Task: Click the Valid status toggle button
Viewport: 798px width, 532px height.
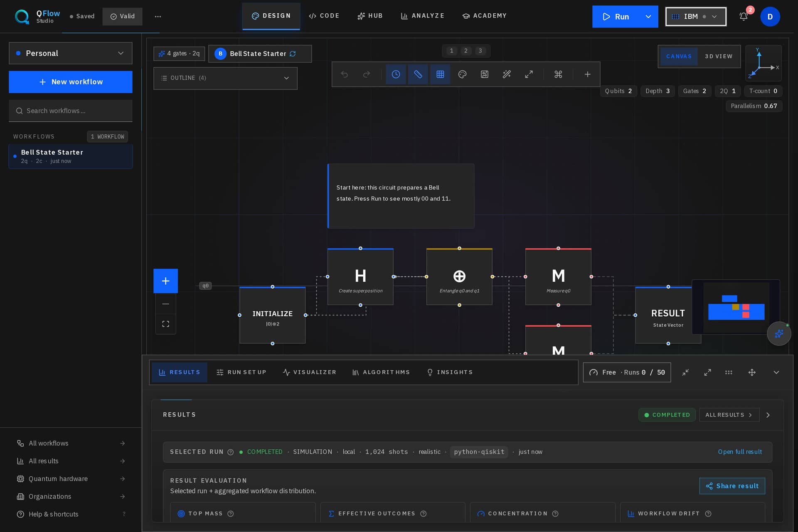Action: tap(122, 17)
